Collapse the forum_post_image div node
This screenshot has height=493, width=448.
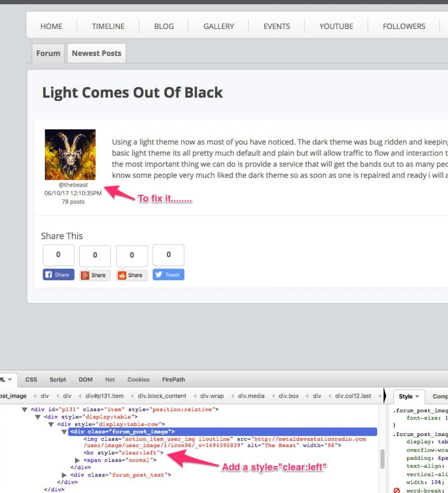(x=64, y=432)
